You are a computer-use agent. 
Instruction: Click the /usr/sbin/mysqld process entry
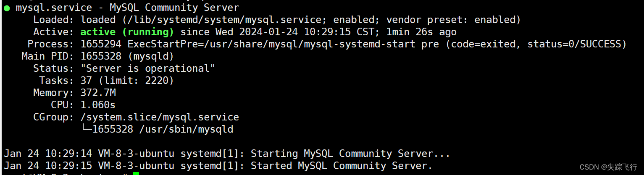pos(186,129)
